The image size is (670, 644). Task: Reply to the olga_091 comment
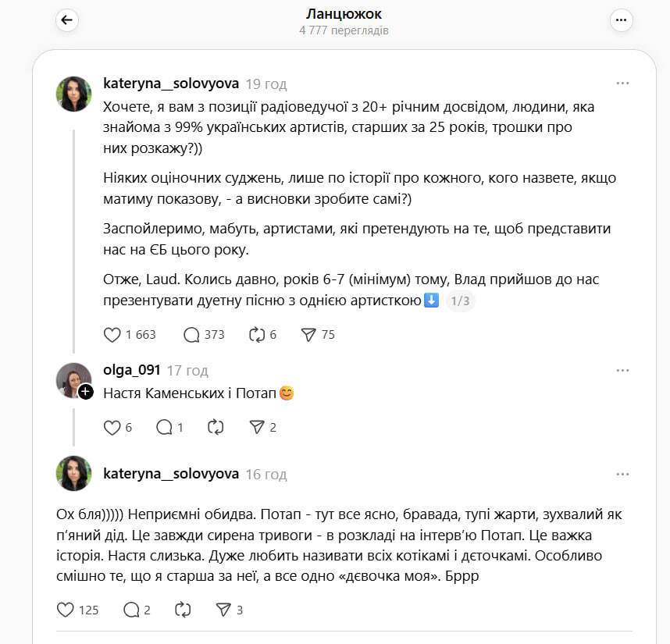point(164,427)
